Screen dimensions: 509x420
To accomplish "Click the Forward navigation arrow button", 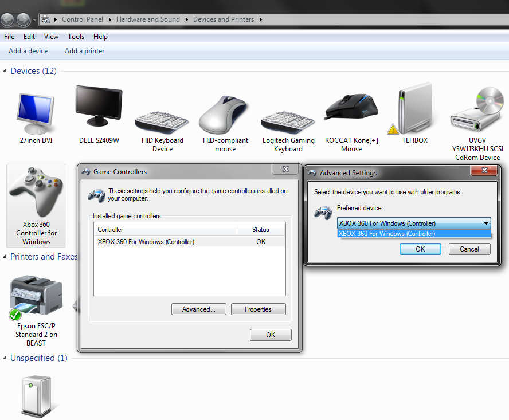I will pos(23,20).
